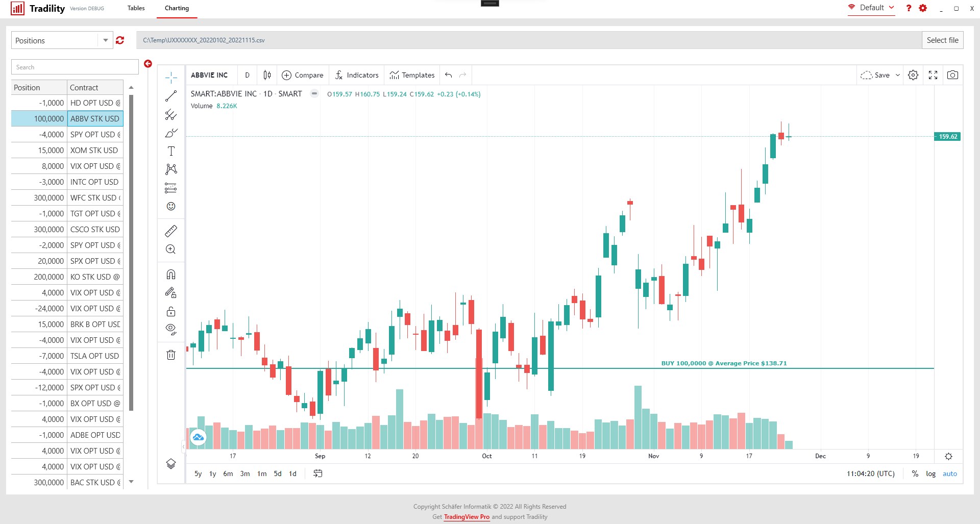Open the trend line drawing tool
This screenshot has width=980, height=524.
[x=171, y=96]
